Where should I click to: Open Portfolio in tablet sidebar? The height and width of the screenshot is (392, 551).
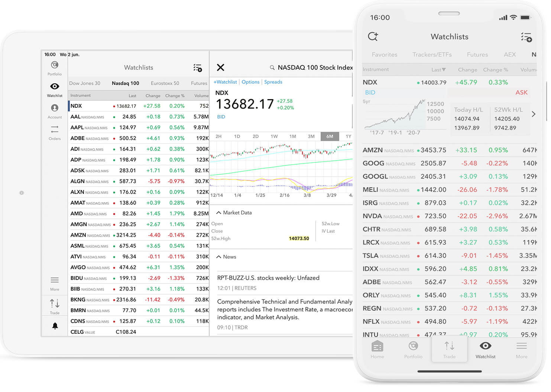(55, 68)
